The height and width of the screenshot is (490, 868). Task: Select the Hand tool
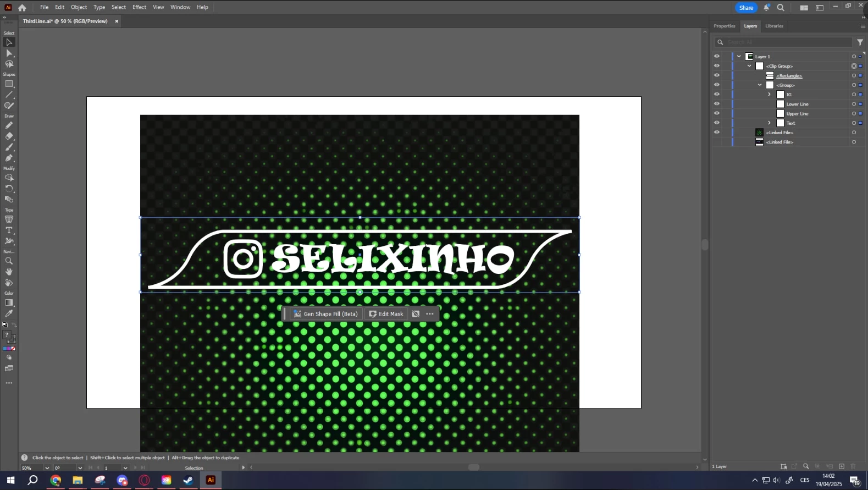click(9, 272)
